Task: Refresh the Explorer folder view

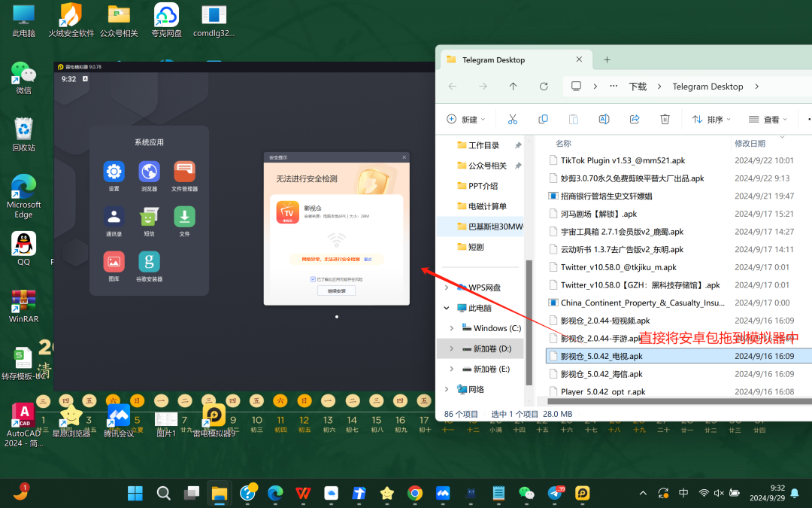Action: pos(544,87)
